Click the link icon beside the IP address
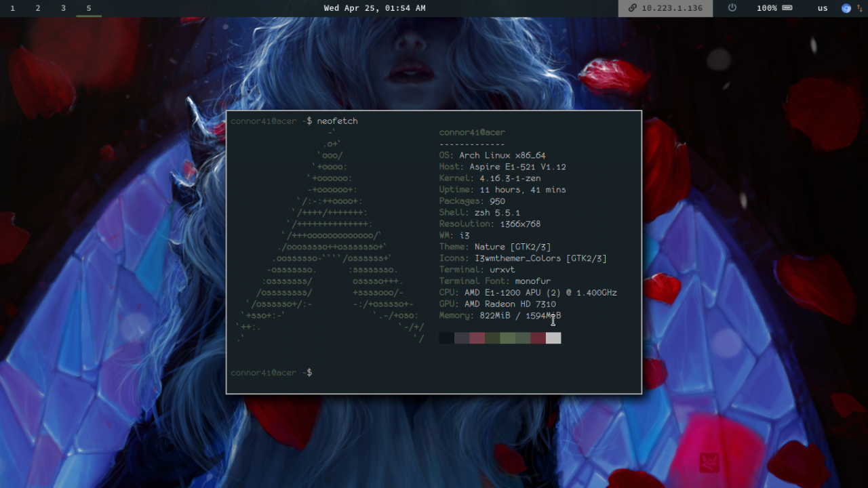This screenshot has height=488, width=868. 632,8
